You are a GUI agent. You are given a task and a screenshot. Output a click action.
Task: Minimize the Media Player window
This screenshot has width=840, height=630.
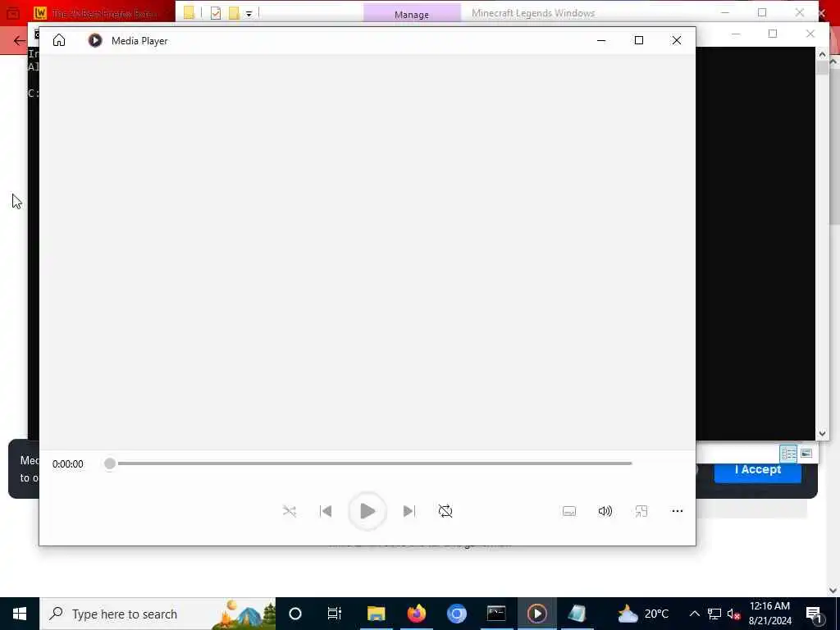(601, 40)
